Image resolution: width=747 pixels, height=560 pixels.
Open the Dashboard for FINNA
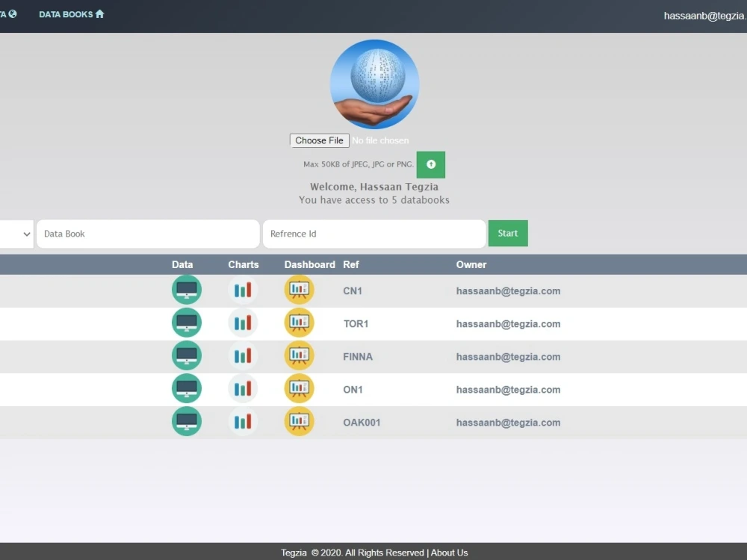point(299,355)
